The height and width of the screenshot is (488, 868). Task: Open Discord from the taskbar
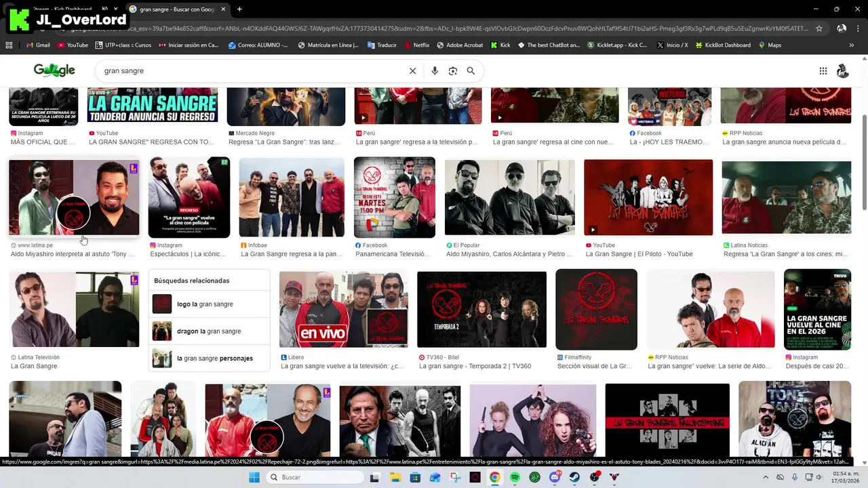tap(555, 477)
